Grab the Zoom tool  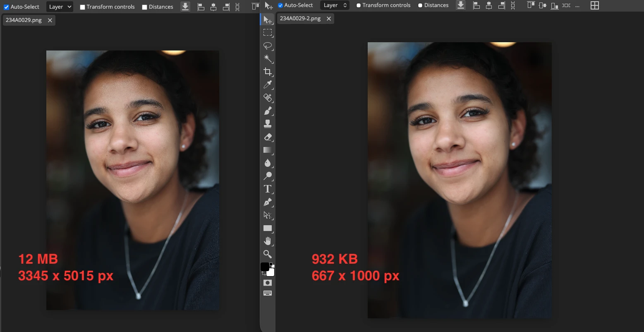pos(268,254)
